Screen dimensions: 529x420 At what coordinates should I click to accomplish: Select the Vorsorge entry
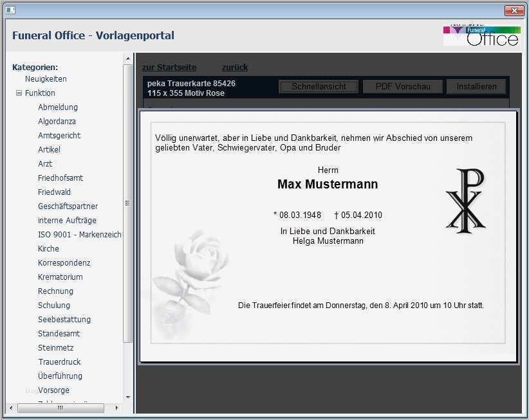click(53, 390)
